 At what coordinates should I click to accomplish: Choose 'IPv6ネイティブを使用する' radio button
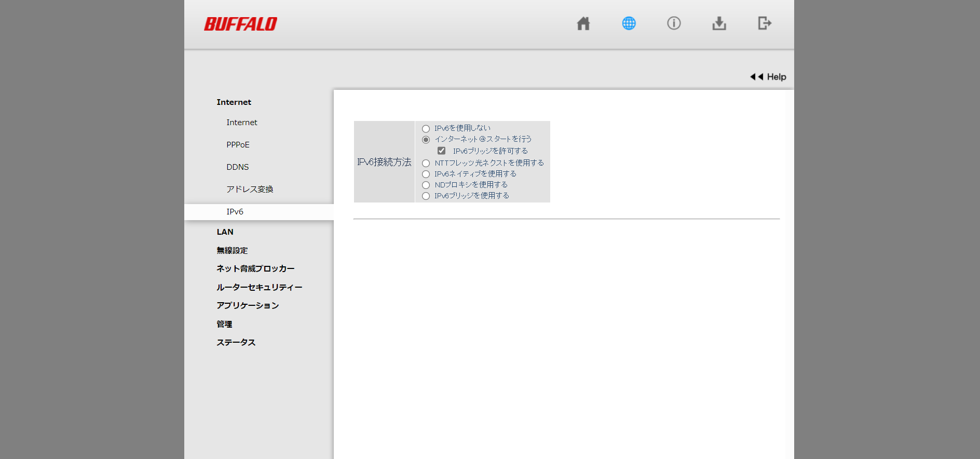click(426, 174)
